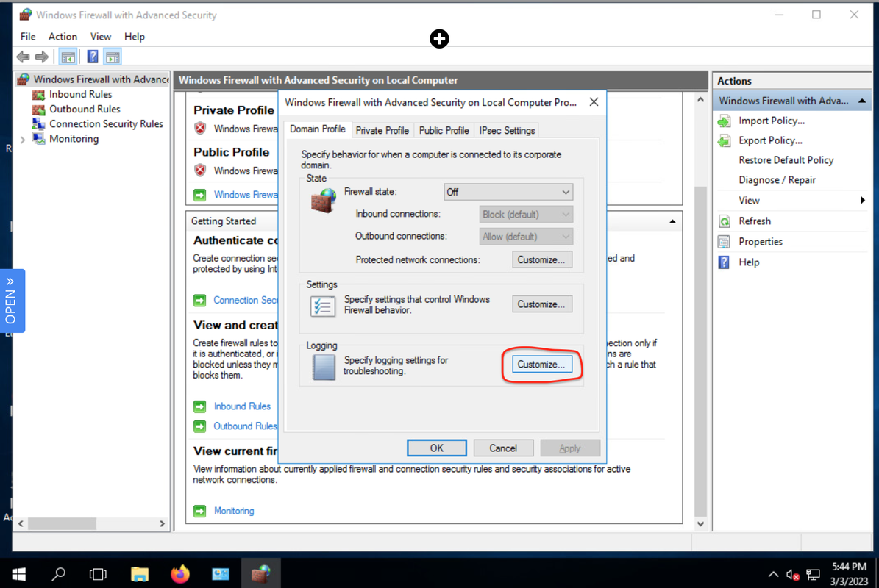This screenshot has width=879, height=588.
Task: Open the Outbound connections dropdown
Action: [526, 237]
